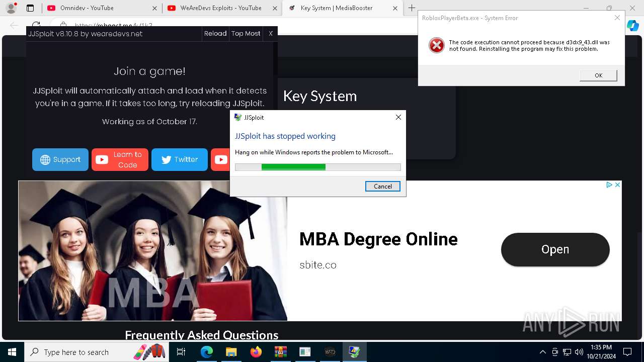Open a new browser tab
The height and width of the screenshot is (362, 644).
(412, 8)
